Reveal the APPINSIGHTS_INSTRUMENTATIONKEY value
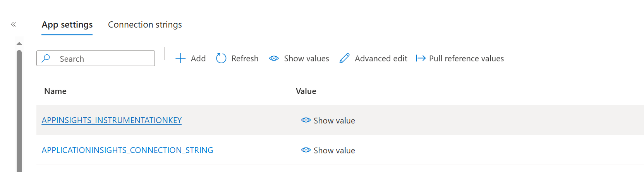This screenshot has height=172, width=644. 328,120
